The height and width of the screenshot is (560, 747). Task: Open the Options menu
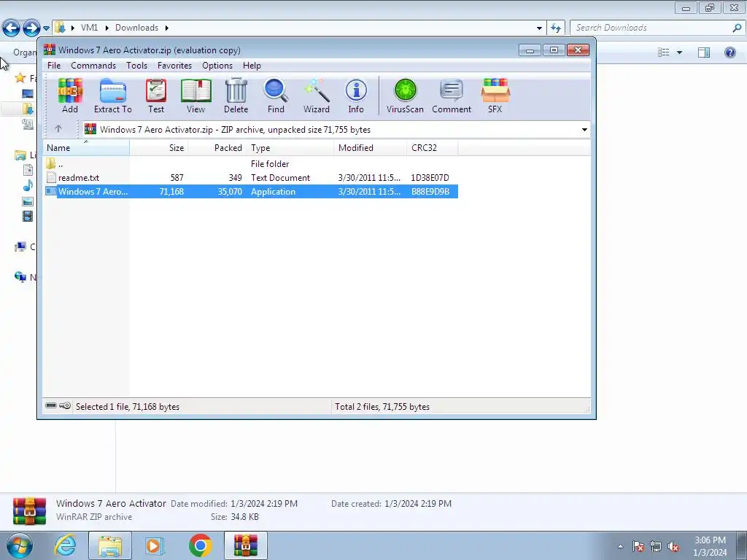point(217,66)
